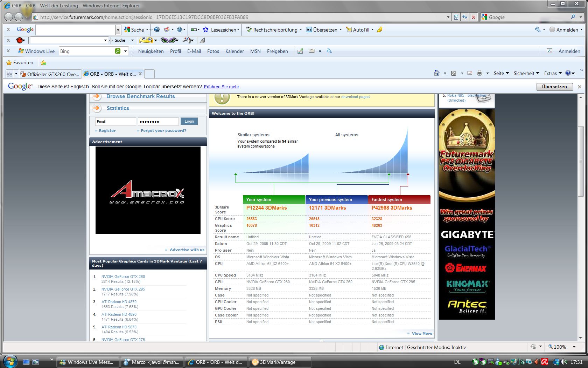
Task: Open Neuigkeiten in Windows Live toolbar
Action: [151, 51]
